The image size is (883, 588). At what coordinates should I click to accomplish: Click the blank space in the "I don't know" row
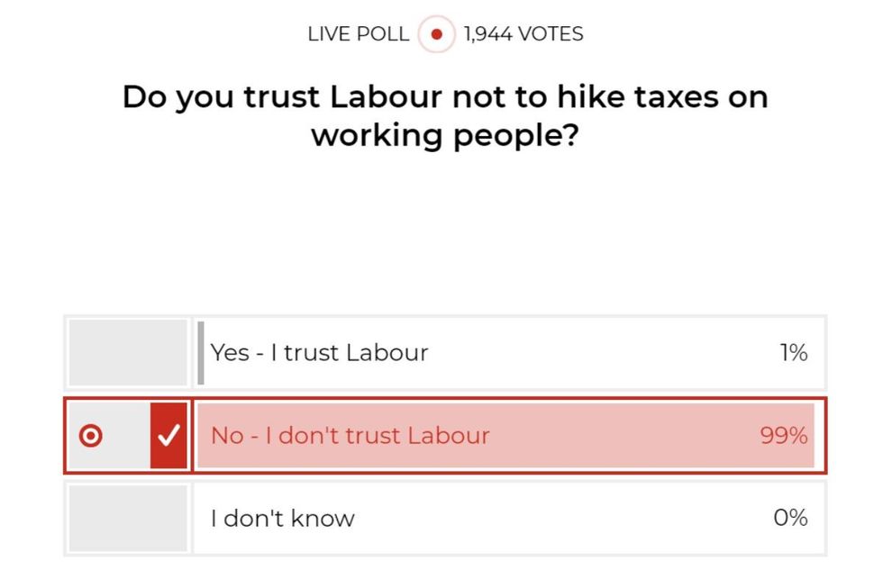point(559,518)
